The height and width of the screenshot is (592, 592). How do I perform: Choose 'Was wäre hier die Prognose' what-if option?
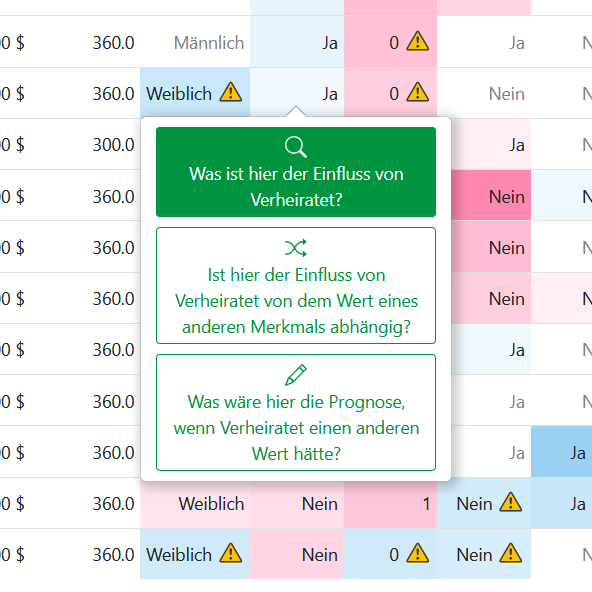tap(296, 412)
